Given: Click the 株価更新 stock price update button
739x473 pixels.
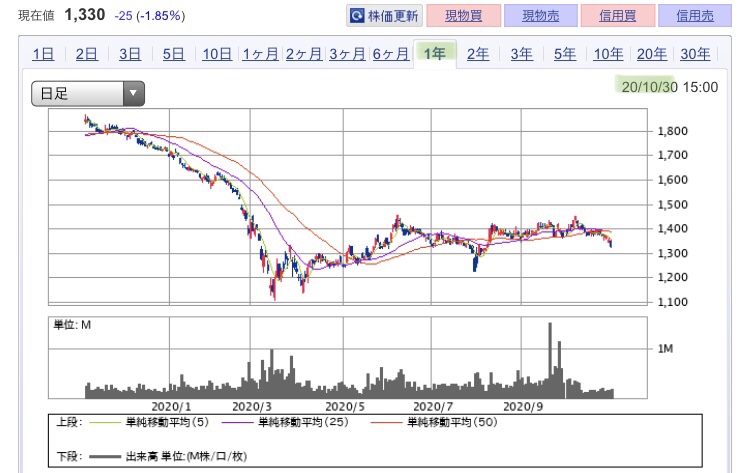Looking at the screenshot, I should 384,16.
